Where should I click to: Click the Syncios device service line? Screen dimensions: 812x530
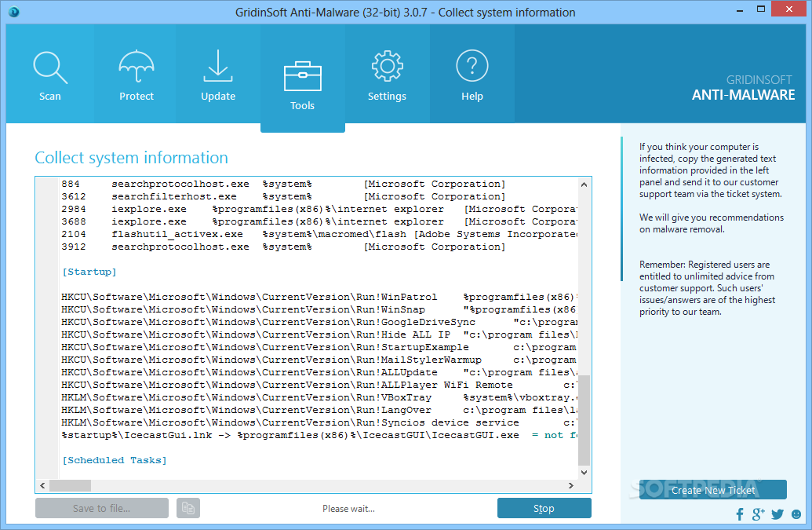coord(319,422)
